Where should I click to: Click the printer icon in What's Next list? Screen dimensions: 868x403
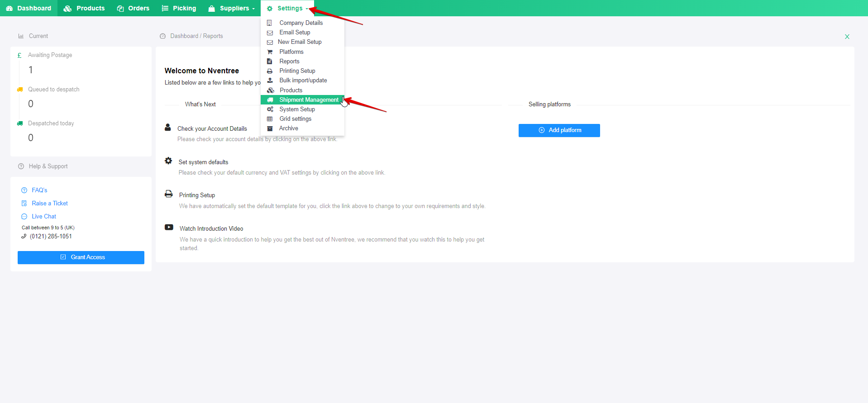tap(169, 194)
